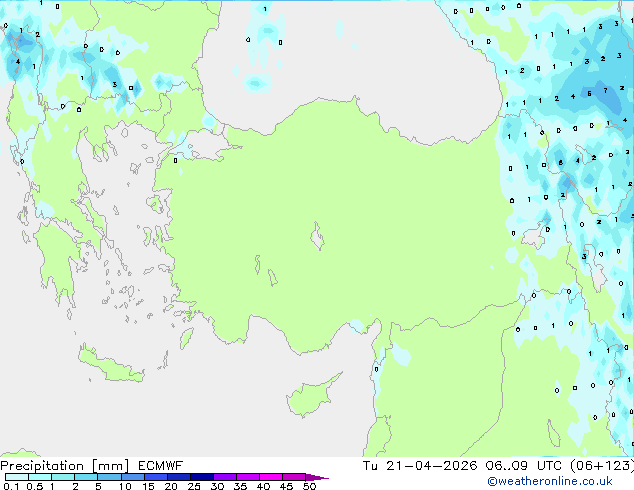Click the 45–50 mm magenta legend swatch
Screen dimensions: 634x490
point(294,477)
